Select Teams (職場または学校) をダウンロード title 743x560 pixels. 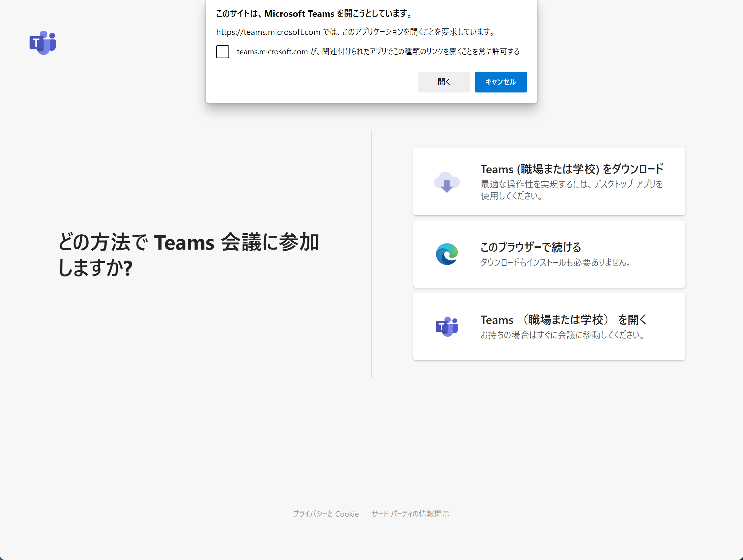[x=572, y=169]
